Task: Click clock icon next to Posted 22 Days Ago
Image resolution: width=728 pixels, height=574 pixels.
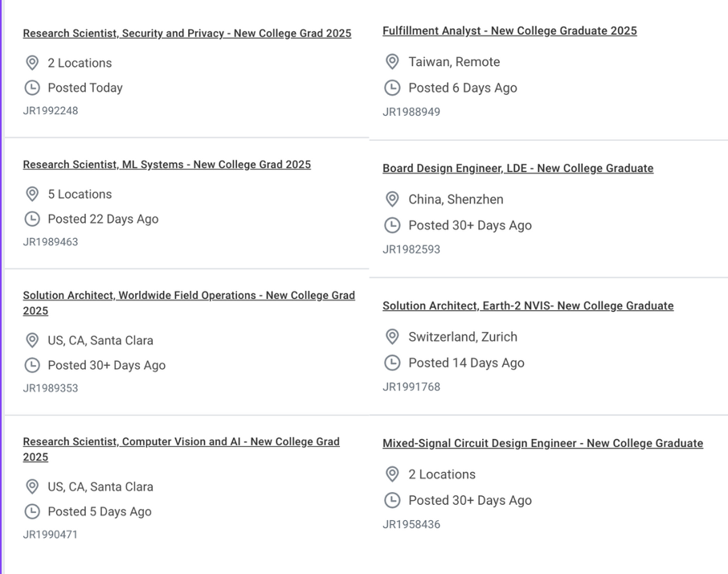Action: [x=32, y=219]
